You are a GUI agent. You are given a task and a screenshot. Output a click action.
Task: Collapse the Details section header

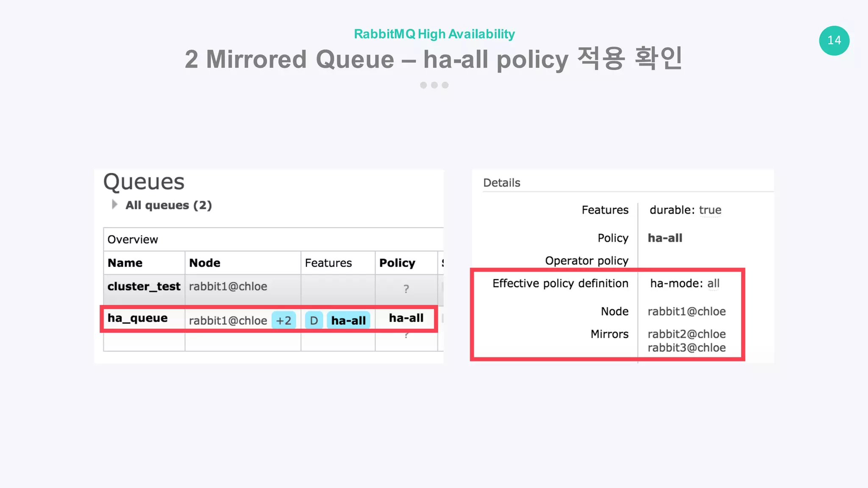pos(502,183)
